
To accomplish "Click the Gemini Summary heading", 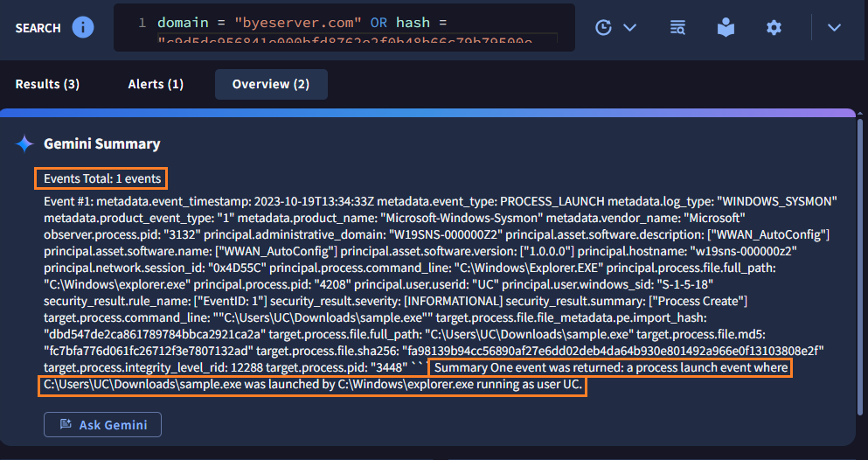I will (x=102, y=143).
